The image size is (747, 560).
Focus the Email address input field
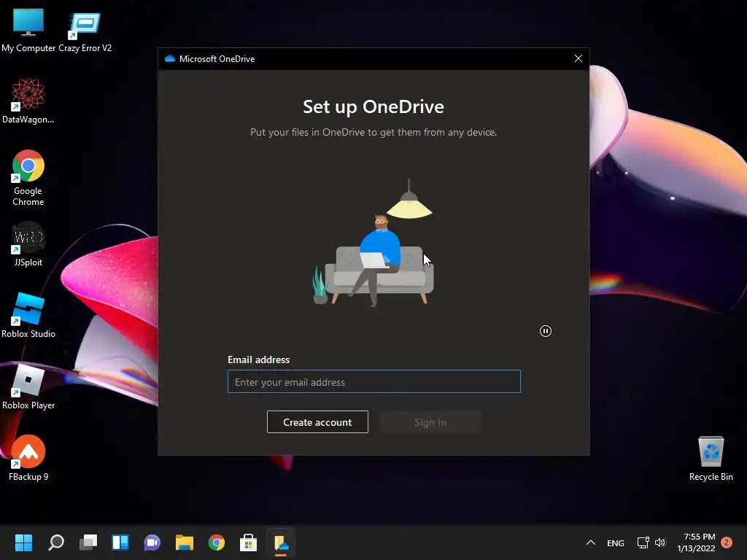374,381
